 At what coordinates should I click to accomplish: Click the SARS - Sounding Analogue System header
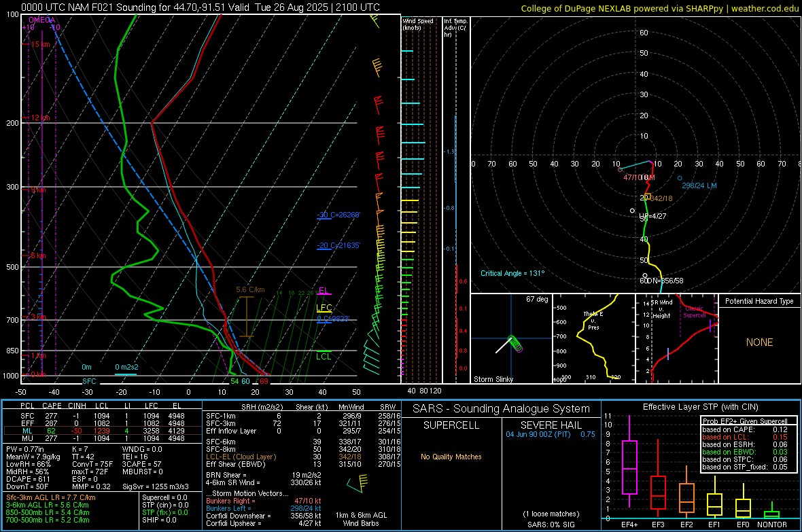pyautogui.click(x=502, y=409)
